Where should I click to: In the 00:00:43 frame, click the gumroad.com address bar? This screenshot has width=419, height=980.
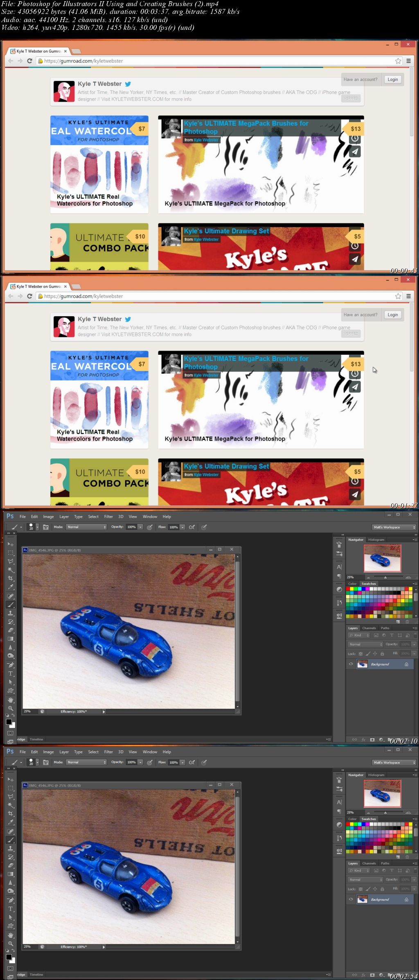tap(219, 61)
